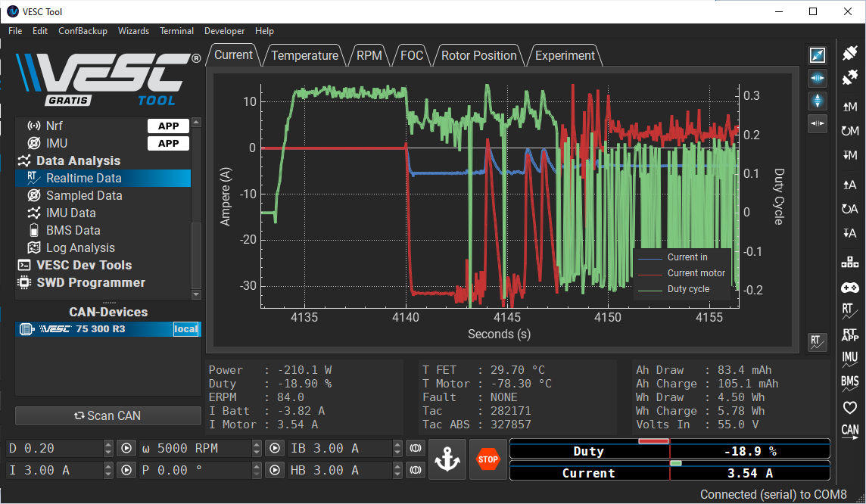This screenshot has height=504, width=866.
Task: Open the Wizards menu
Action: click(134, 31)
